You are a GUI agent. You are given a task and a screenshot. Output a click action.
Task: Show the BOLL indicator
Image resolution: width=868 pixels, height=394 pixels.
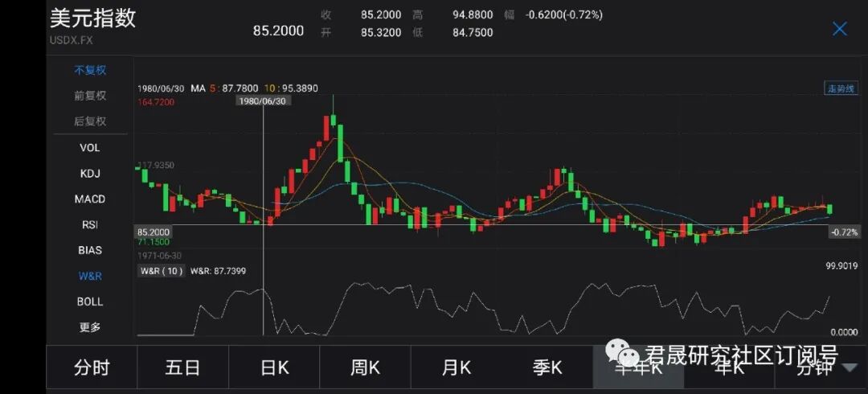90,302
